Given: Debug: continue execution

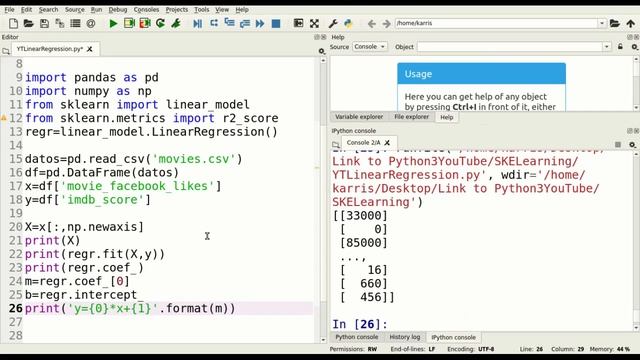Looking at the screenshot, I should pyautogui.click(x=260, y=24).
